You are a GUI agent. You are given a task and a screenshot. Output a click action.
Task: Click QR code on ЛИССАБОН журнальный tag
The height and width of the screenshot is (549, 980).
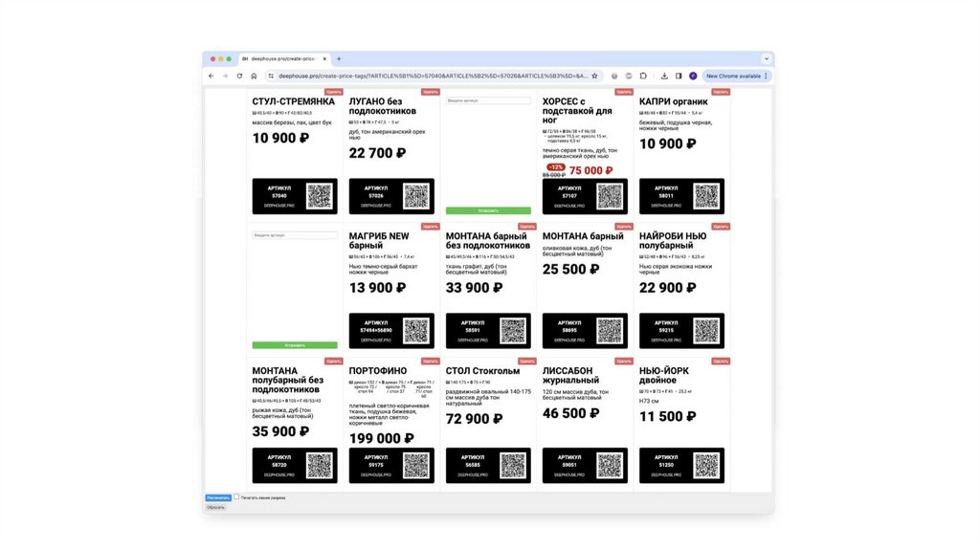pyautogui.click(x=610, y=465)
